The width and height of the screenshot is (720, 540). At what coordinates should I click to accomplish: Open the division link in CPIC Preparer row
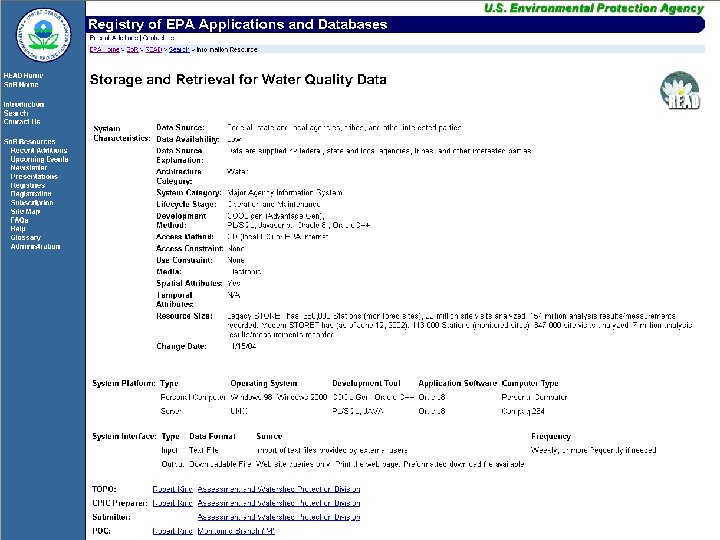click(279, 503)
